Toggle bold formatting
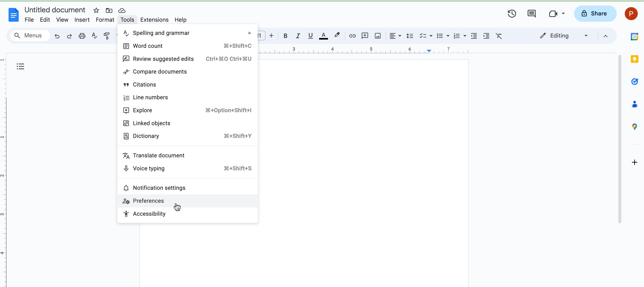Screen dimensions: 644x287 285,36
